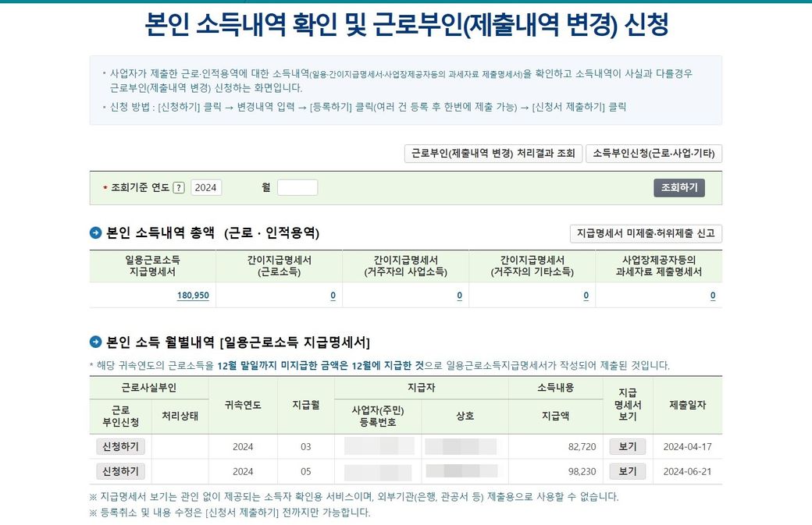812x525 pixels.
Task: Click 지급명세서 미제출·허위제출 신고 button
Action: tap(646, 233)
